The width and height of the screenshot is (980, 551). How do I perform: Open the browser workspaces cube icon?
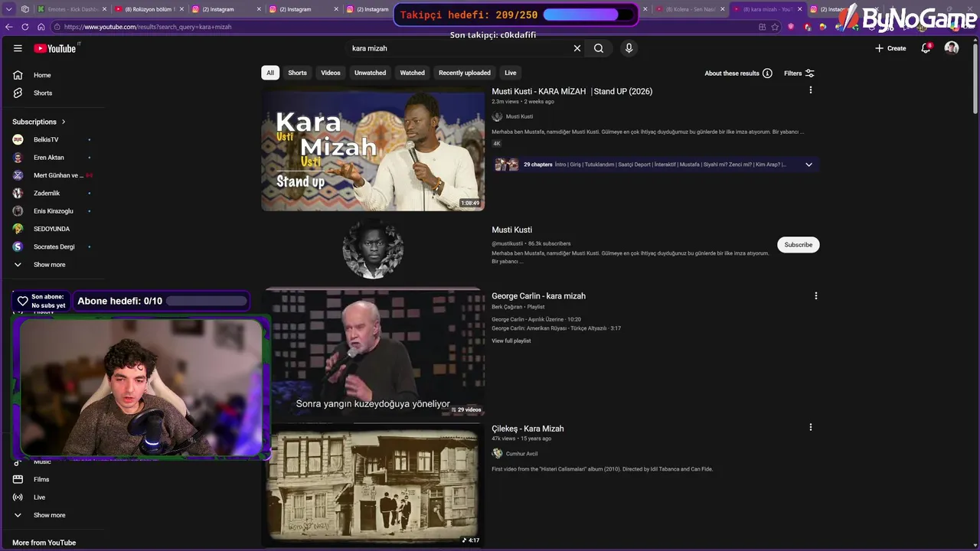click(x=25, y=9)
